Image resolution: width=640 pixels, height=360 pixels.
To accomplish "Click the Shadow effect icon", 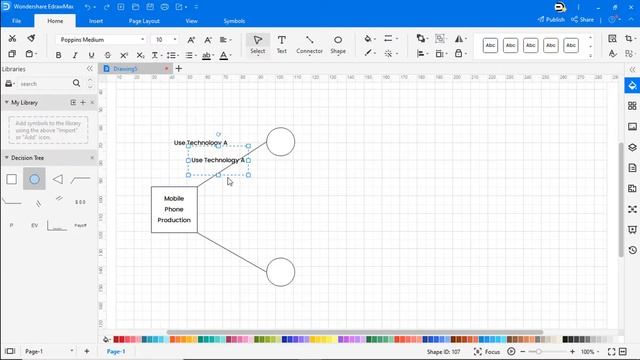I will (389, 53).
